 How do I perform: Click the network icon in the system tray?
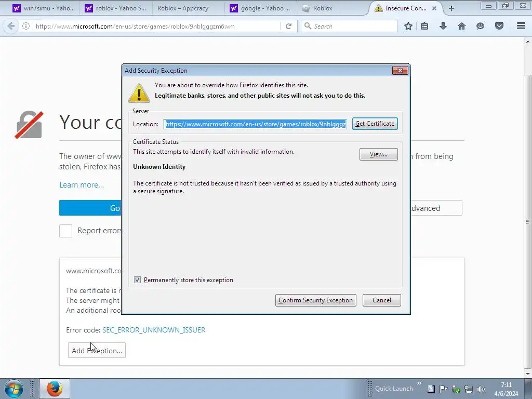pyautogui.click(x=469, y=389)
